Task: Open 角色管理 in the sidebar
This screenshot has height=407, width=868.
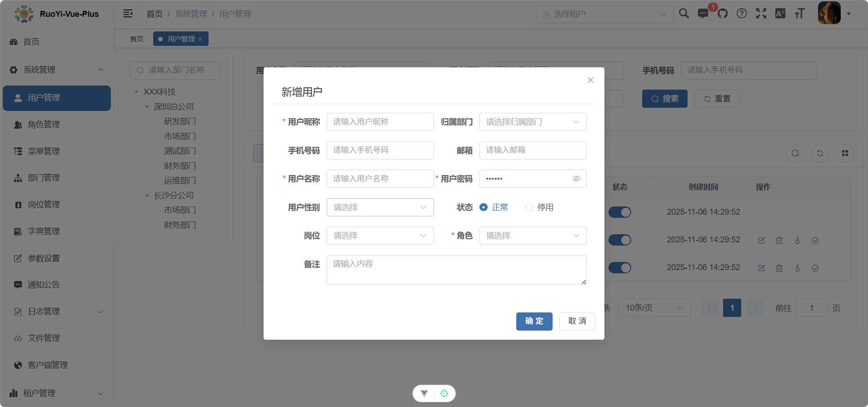Action: (44, 125)
